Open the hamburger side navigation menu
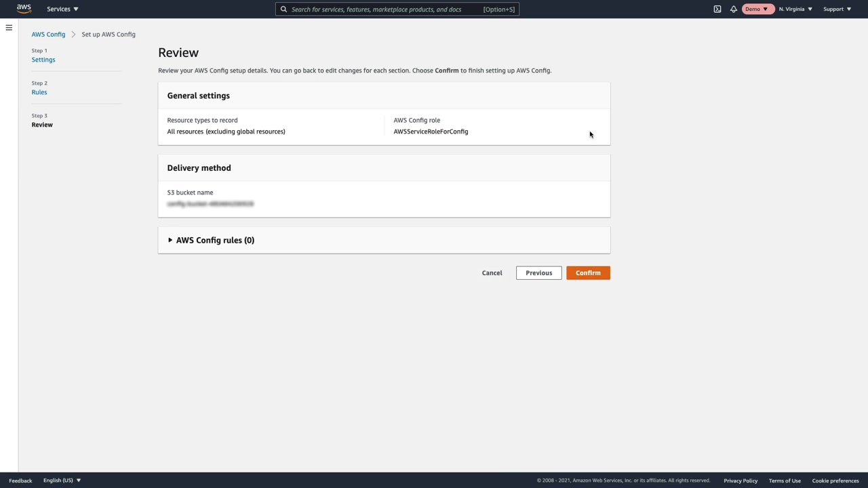Screen dimensions: 868x488 click(x=9, y=28)
